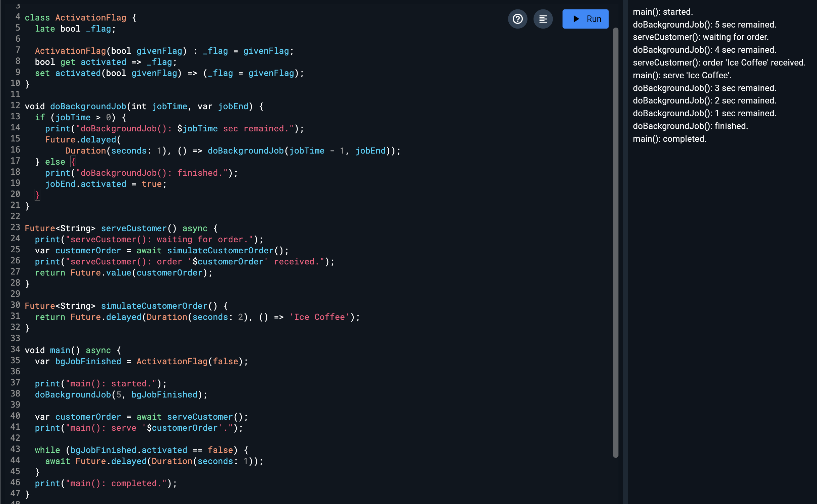Click line number 34 in the gutter

point(15,349)
